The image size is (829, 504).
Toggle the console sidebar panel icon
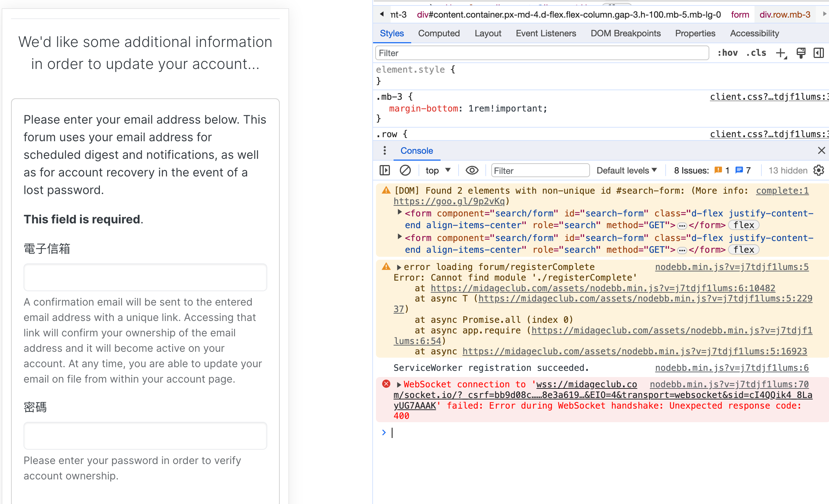tap(384, 171)
